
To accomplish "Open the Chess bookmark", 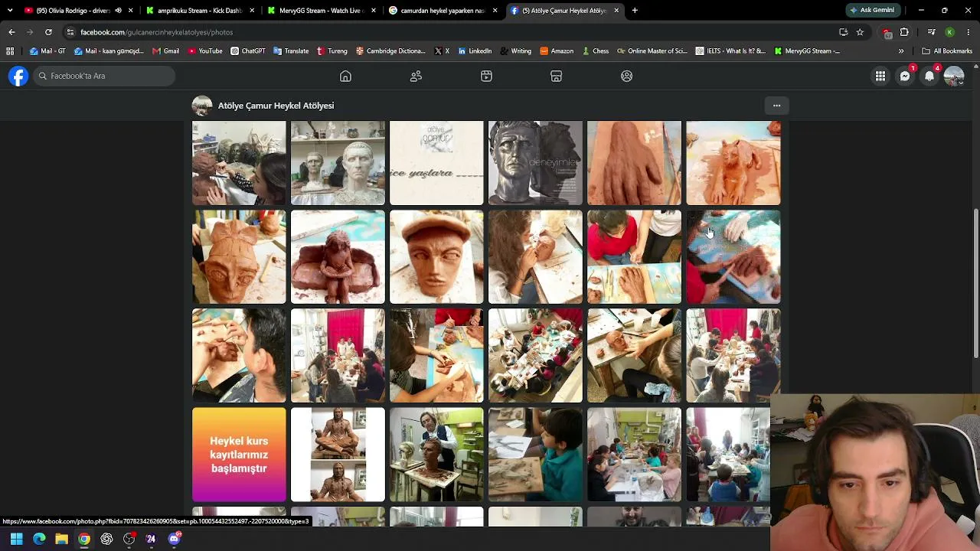I will 595,51.
